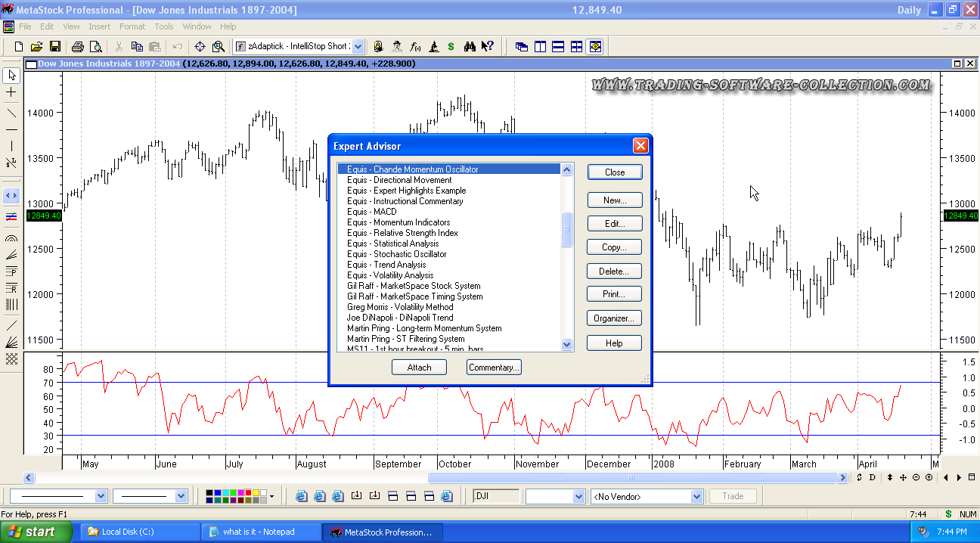
Task: Open the first line style dropdown
Action: [x=101, y=497]
